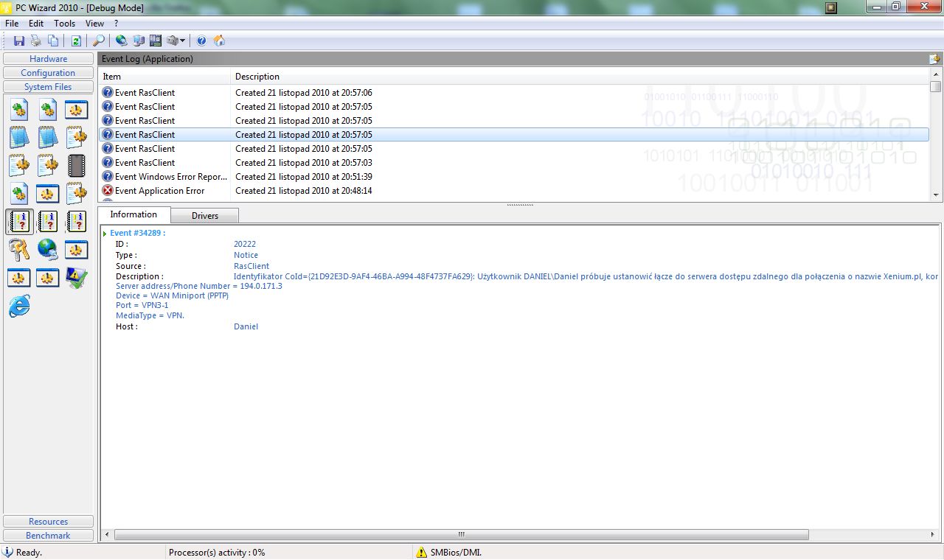Image resolution: width=944 pixels, height=560 pixels.
Task: Select the Internet Explorer sidebar icon
Action: point(19,306)
